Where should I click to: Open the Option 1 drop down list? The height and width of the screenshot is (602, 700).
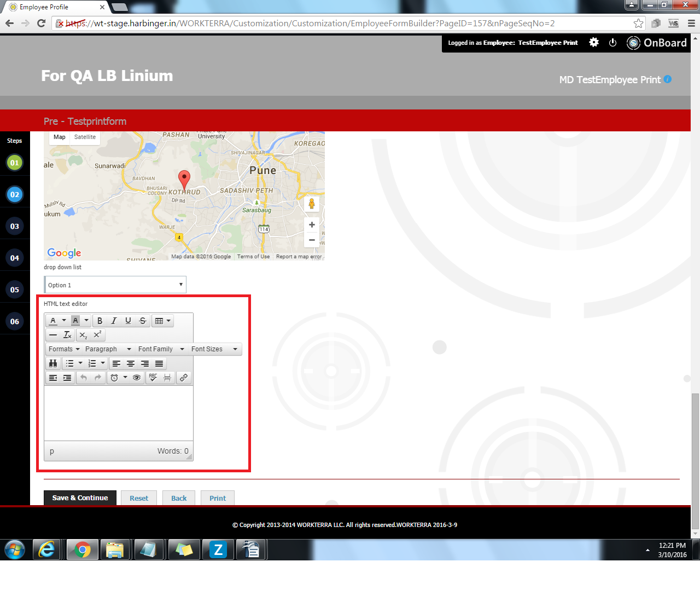115,285
